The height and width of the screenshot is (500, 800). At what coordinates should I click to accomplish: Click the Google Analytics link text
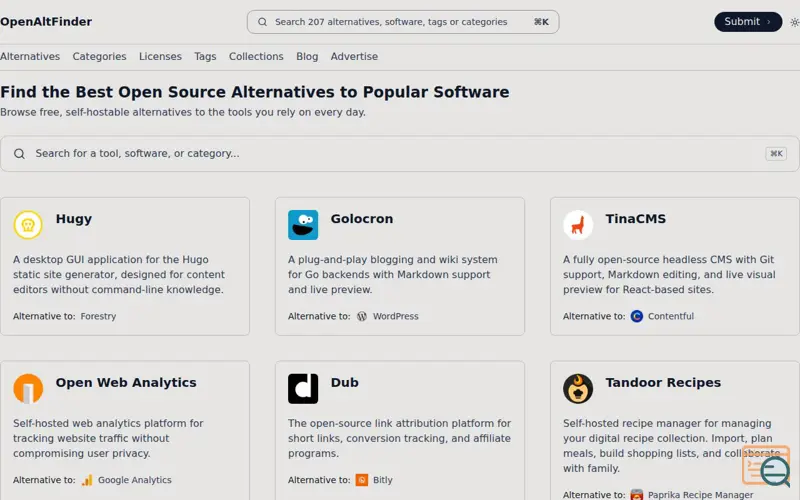[x=135, y=480]
